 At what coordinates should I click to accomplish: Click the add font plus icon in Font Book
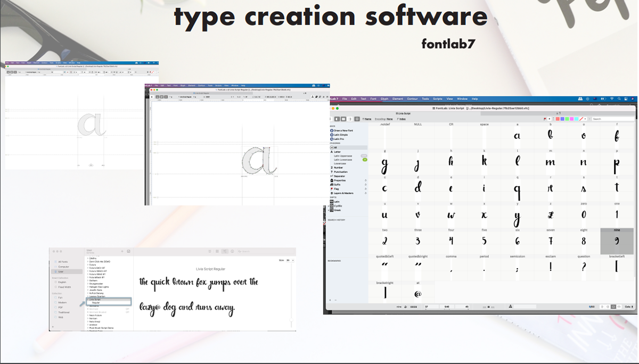tap(122, 251)
